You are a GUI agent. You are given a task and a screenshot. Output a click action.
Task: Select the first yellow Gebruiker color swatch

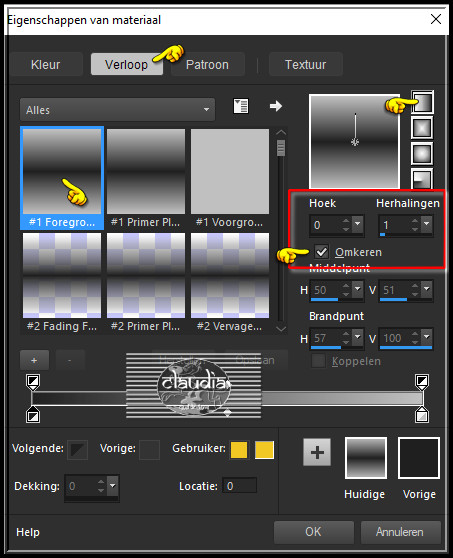(x=239, y=450)
